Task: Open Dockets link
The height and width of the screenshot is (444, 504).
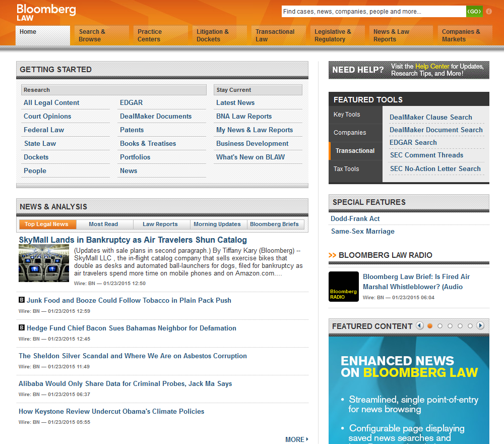Action: (x=36, y=157)
